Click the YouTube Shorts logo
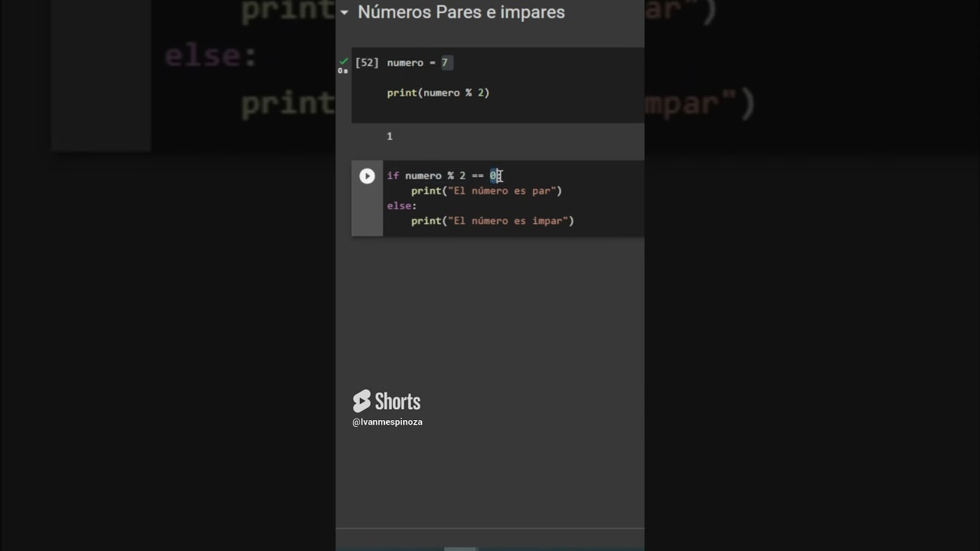This screenshot has width=980, height=551. 387,402
